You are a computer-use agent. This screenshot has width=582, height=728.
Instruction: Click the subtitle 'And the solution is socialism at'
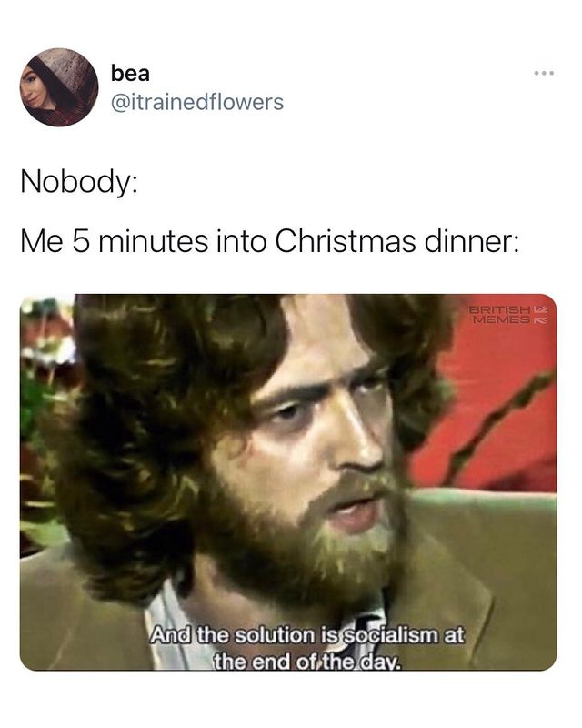[x=306, y=635]
